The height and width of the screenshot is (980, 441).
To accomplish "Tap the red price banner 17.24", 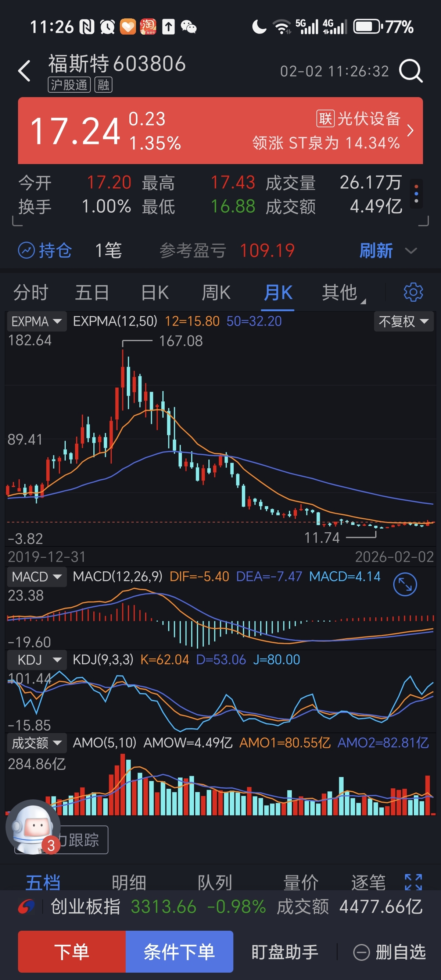I will point(220,131).
